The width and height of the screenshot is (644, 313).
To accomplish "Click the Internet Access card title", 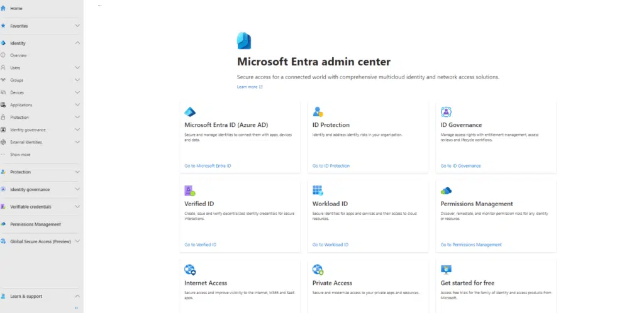I will coord(206,283).
